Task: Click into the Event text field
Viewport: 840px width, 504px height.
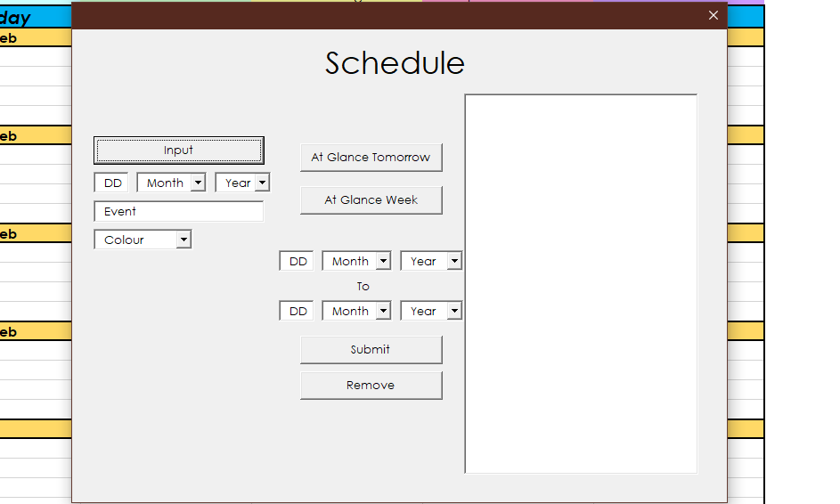Action: [x=178, y=212]
